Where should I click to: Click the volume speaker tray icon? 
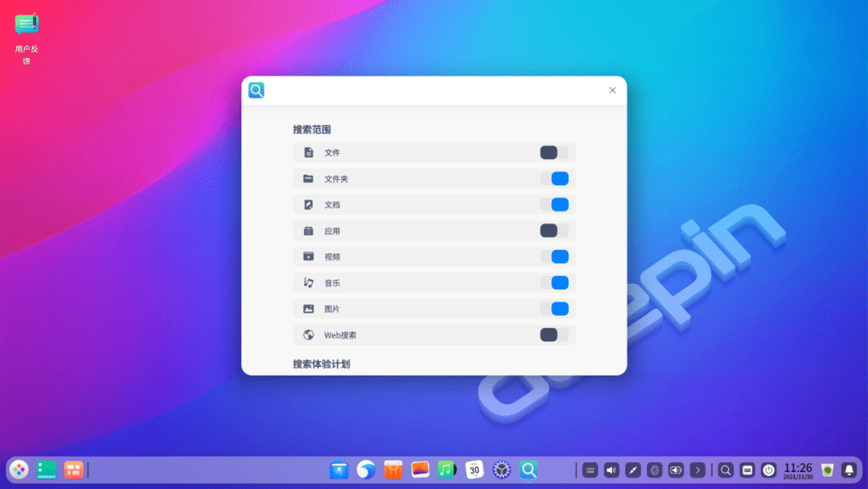(611, 471)
